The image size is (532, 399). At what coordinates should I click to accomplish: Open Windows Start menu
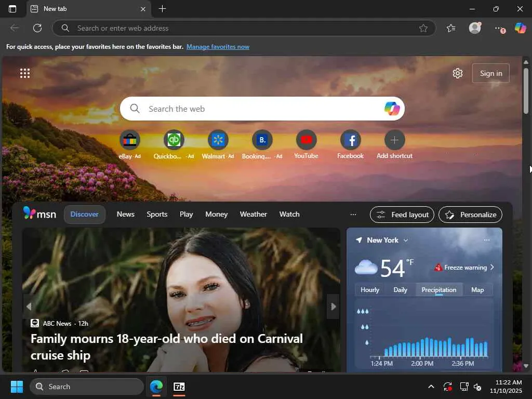17,387
